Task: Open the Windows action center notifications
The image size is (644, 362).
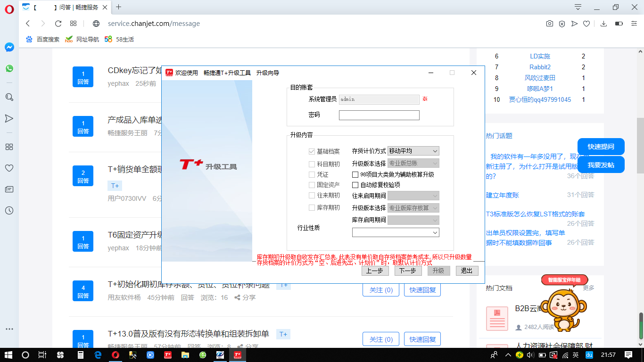Action: (x=628, y=355)
